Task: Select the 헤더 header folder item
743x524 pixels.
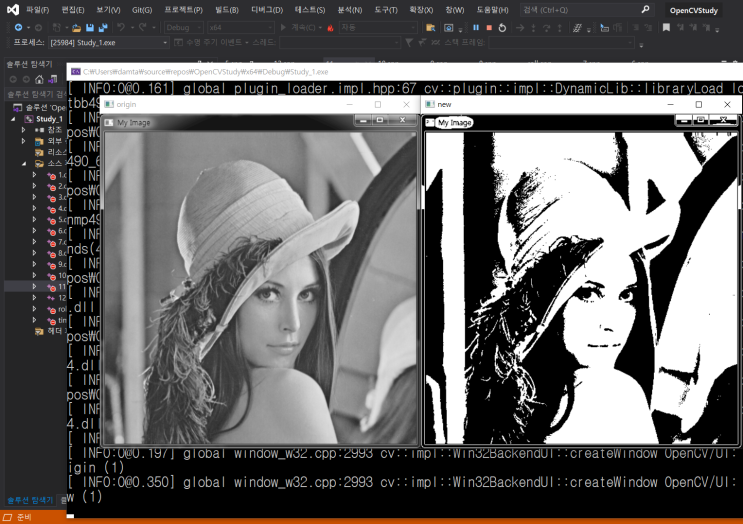Action: [x=49, y=331]
